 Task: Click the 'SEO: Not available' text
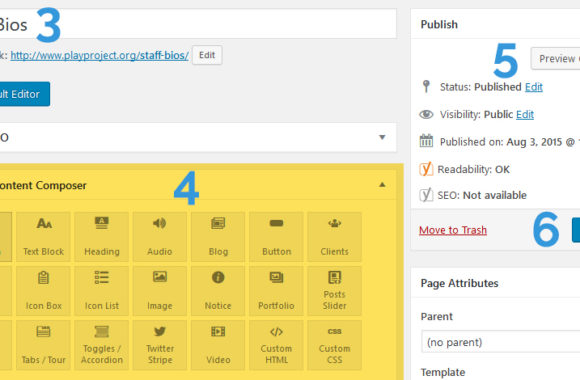(x=482, y=195)
